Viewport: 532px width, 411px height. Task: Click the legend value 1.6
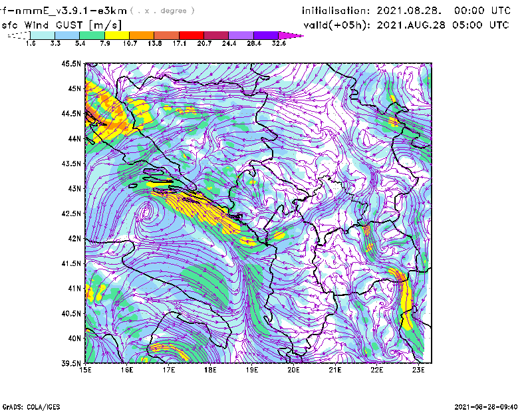[31, 43]
